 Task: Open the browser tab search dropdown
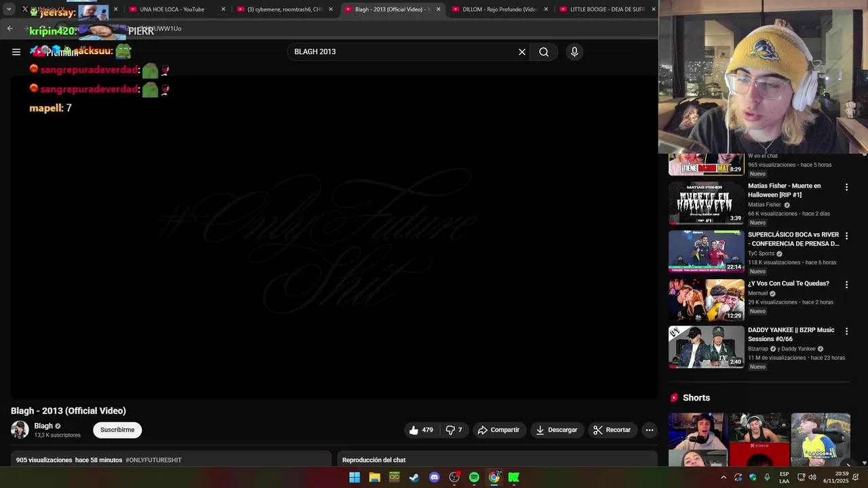point(9,9)
